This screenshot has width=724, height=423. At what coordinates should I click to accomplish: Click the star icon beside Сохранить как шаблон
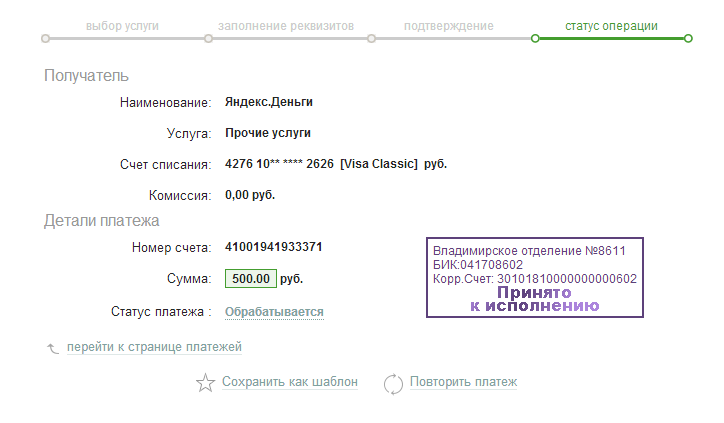pos(205,383)
